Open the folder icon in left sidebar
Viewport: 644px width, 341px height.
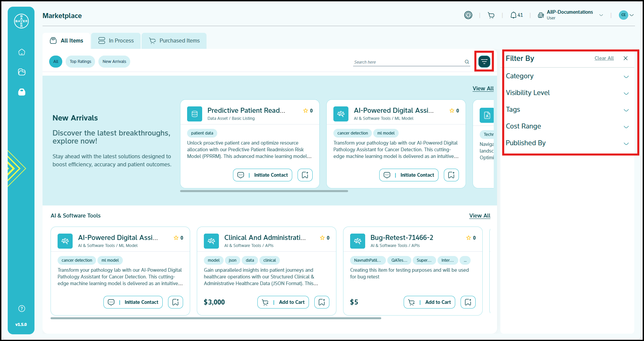point(22,72)
